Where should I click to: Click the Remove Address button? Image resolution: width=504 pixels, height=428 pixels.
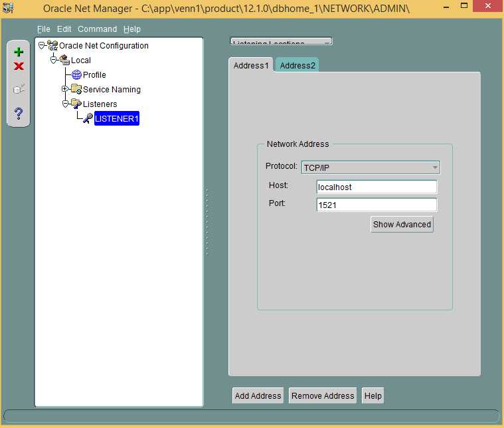click(x=323, y=395)
